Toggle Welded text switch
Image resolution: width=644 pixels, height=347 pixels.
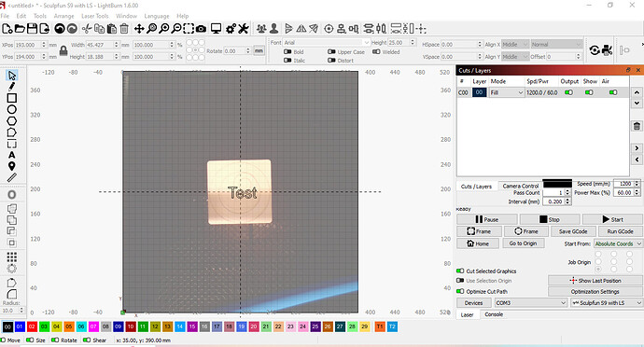click(x=376, y=51)
